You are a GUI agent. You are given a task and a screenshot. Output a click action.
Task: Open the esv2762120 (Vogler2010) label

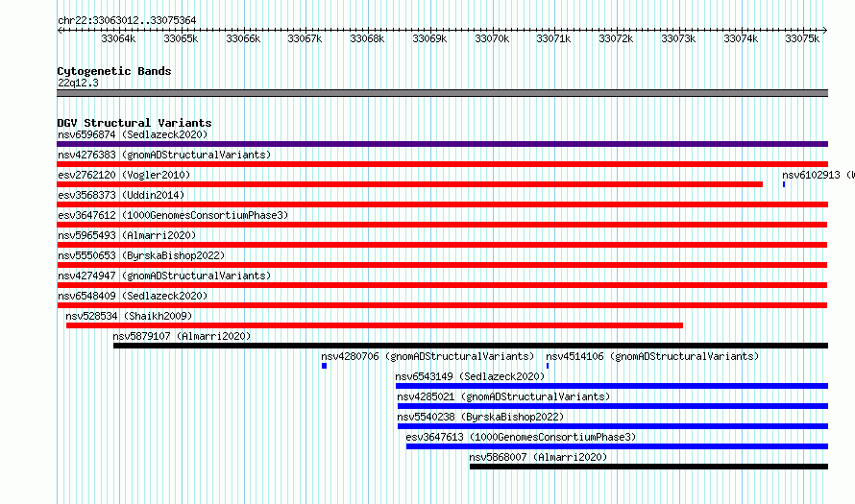[x=124, y=175]
